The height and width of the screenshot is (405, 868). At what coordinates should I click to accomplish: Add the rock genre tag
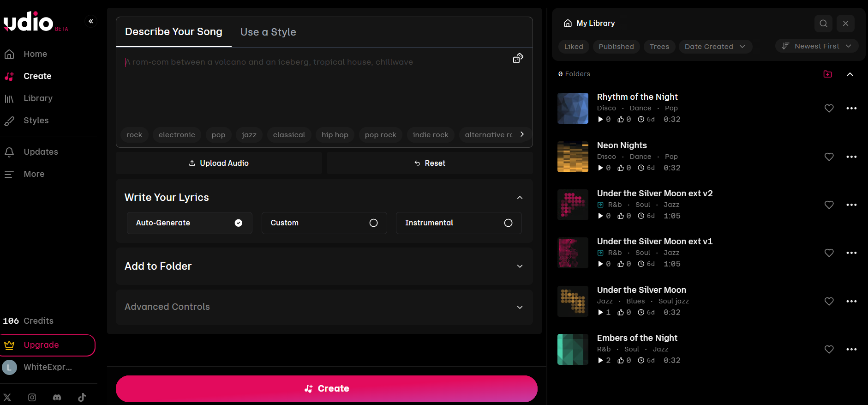(x=134, y=135)
